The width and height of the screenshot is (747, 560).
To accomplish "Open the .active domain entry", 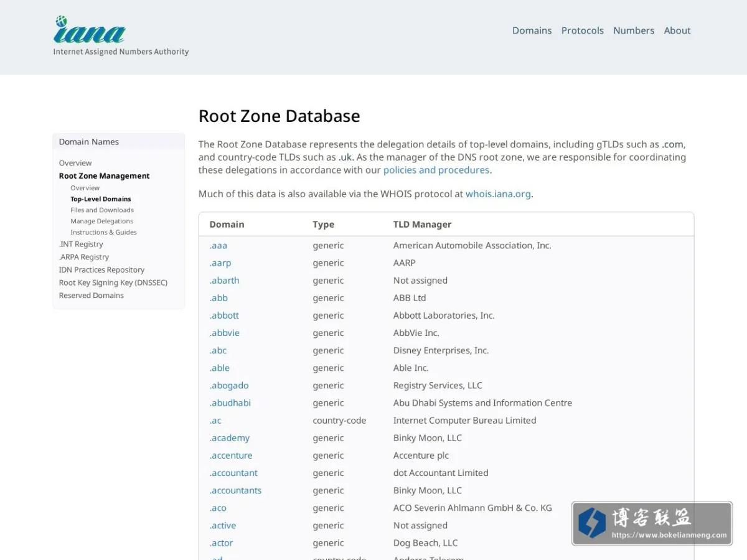I will tap(223, 525).
